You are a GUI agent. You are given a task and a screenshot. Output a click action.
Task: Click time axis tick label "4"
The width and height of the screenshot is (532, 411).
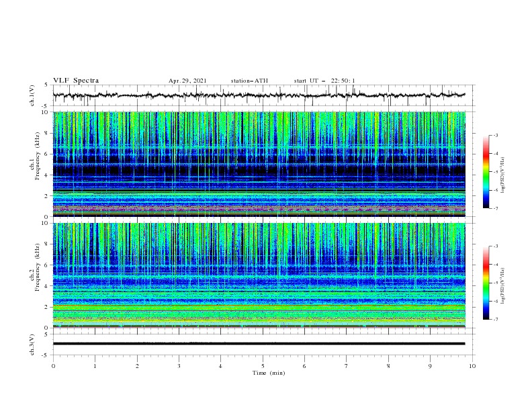tap(220, 366)
